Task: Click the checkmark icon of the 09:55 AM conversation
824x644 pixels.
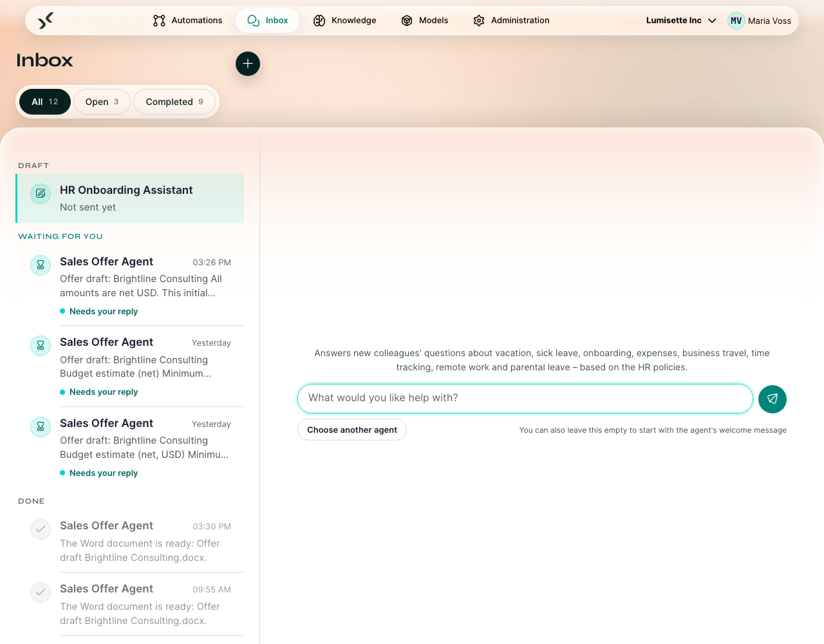Action: [41, 592]
